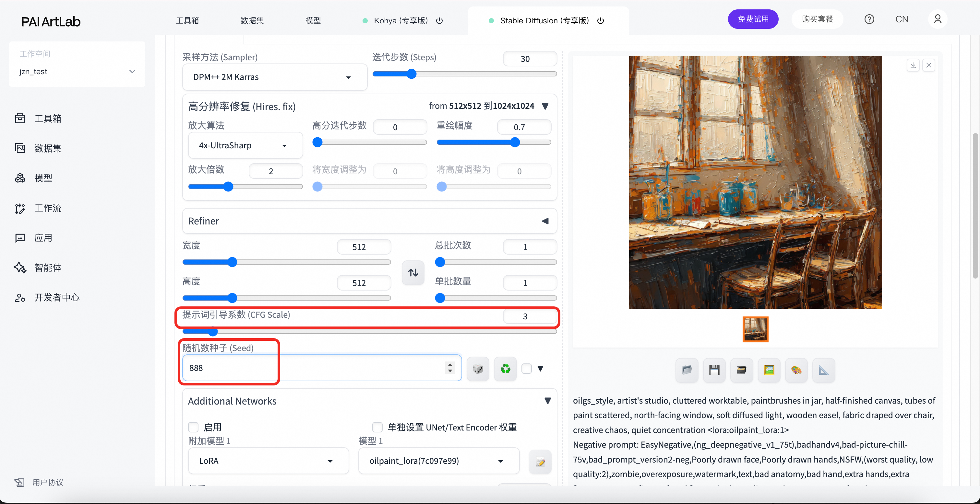This screenshot has width=980, height=504.
Task: Send image to inpaint palette icon
Action: pos(796,370)
